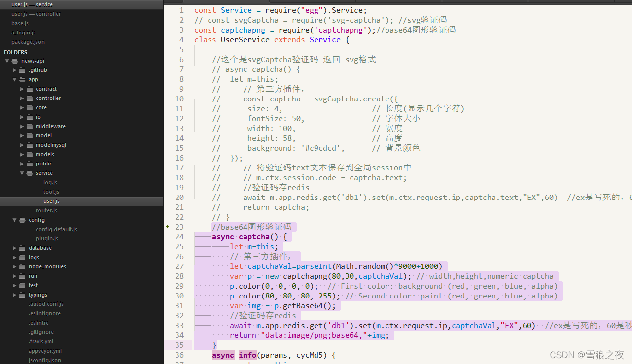Screen dimensions: 632x364
Task: Expand the .github folder
Action: pyautogui.click(x=14, y=70)
